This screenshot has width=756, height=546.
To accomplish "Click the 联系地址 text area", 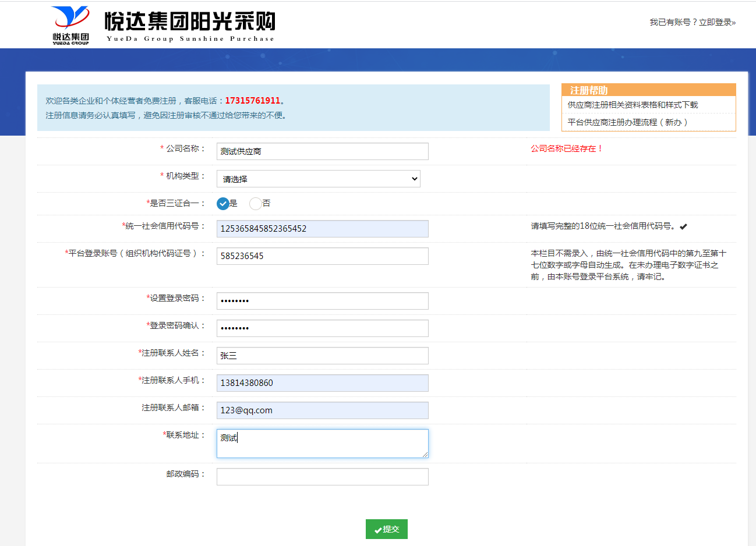I will point(322,444).
